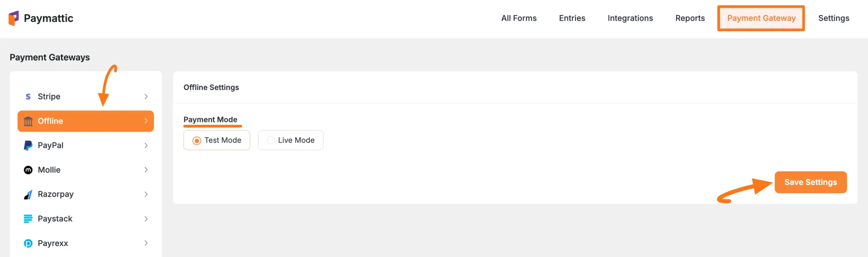Open the All Forms page

[x=519, y=18]
